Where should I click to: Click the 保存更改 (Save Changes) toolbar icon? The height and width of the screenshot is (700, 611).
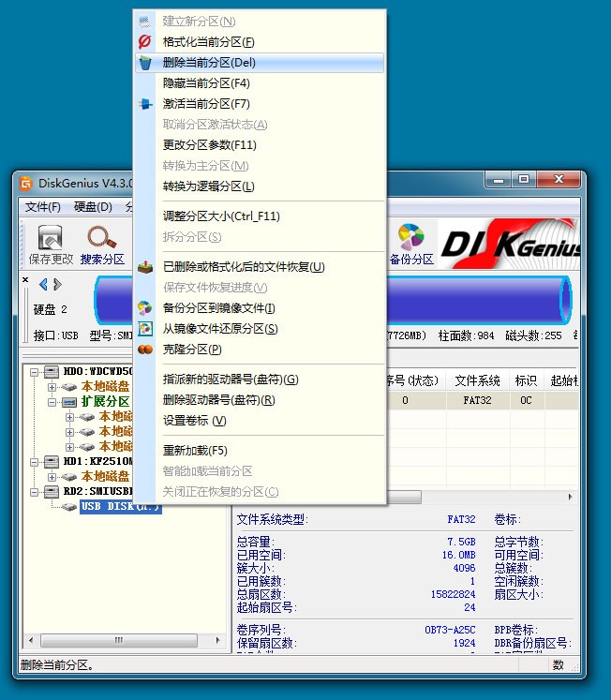[50, 239]
